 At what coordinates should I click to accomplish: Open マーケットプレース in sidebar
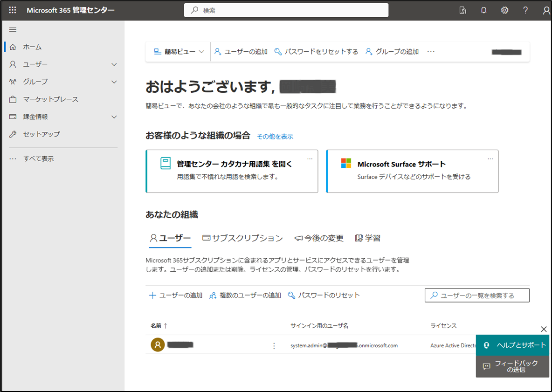pyautogui.click(x=51, y=99)
